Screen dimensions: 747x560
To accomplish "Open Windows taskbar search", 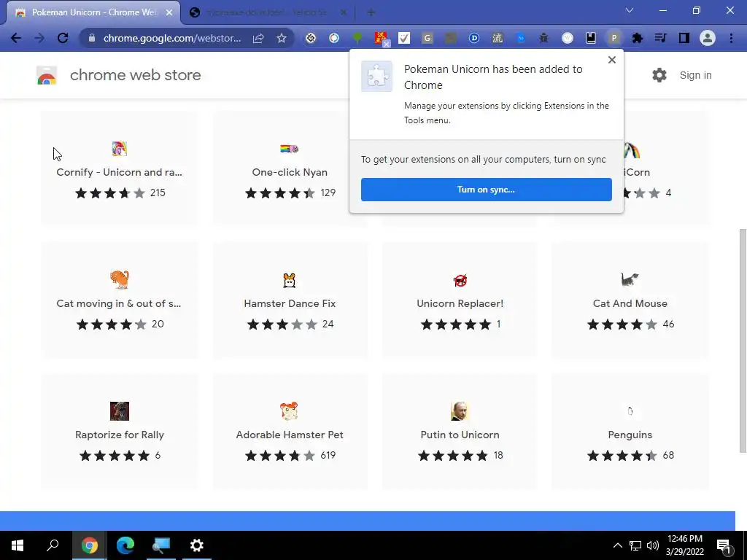I will click(x=53, y=545).
